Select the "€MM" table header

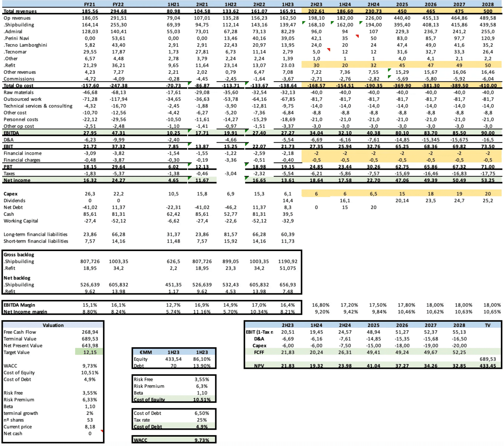[146, 352]
